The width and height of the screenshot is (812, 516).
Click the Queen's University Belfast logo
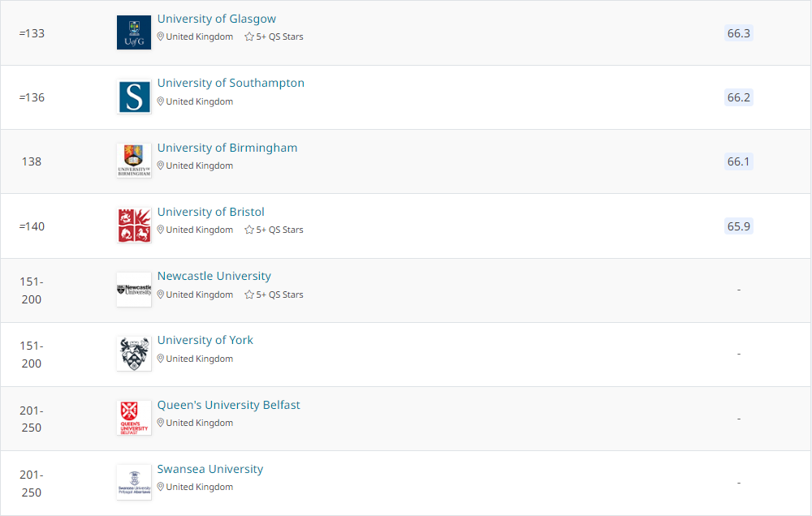[x=134, y=418]
